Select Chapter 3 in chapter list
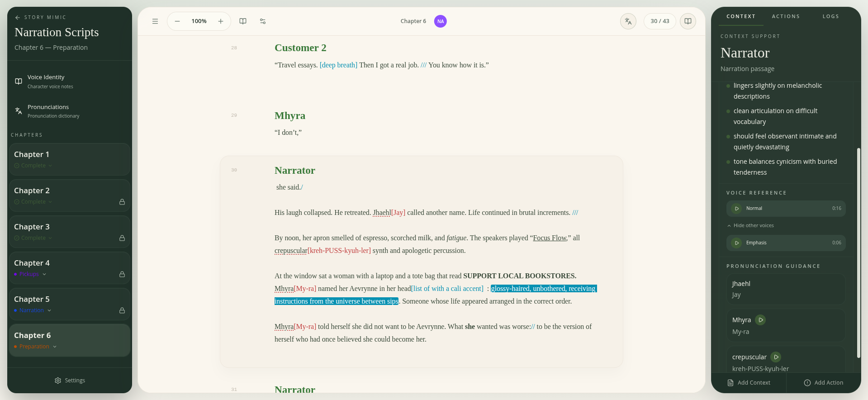The height and width of the screenshot is (400, 868). (x=70, y=232)
